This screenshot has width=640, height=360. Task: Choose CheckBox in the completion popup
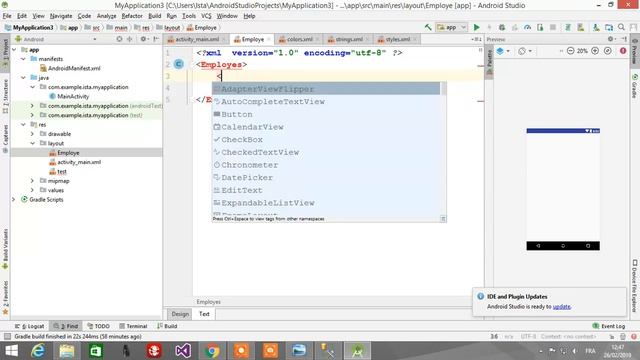[326, 140]
